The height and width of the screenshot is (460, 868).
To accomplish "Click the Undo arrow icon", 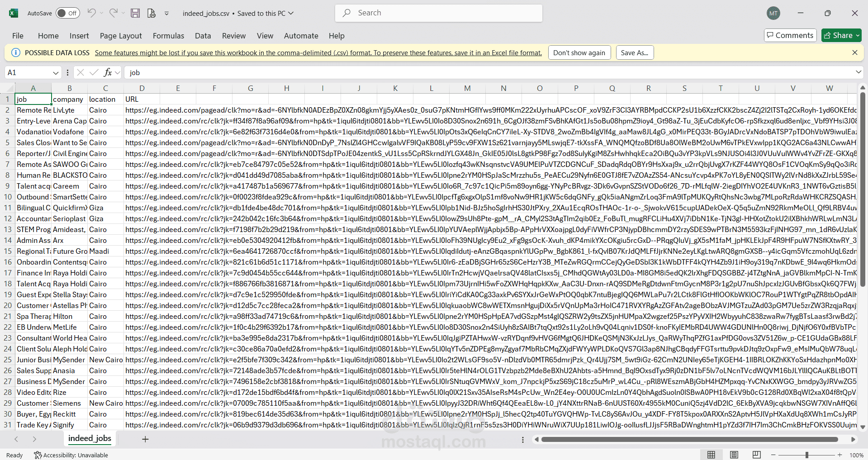I will (91, 13).
